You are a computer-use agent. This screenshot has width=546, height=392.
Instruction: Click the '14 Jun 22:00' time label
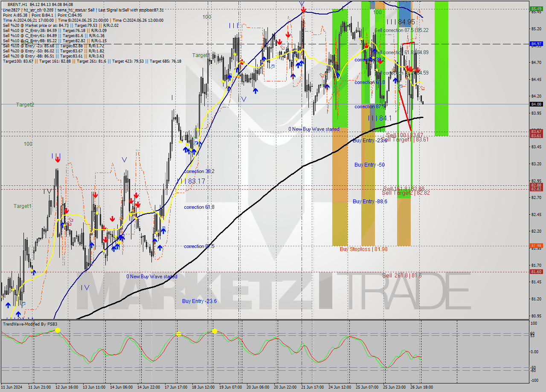click(148, 387)
